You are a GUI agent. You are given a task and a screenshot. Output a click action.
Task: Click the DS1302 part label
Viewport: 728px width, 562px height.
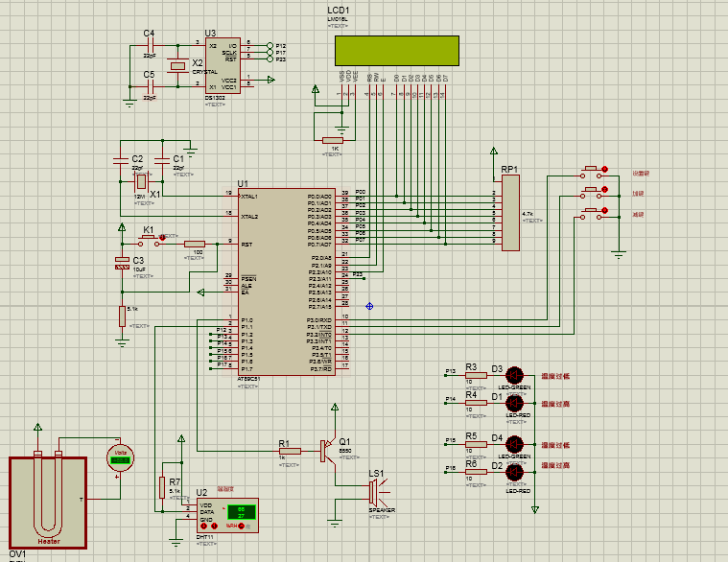point(215,98)
